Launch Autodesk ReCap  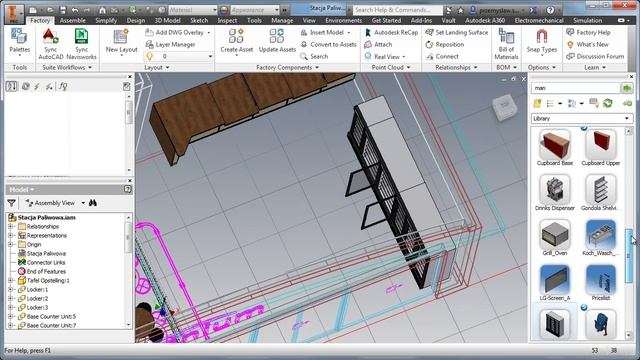(391, 32)
